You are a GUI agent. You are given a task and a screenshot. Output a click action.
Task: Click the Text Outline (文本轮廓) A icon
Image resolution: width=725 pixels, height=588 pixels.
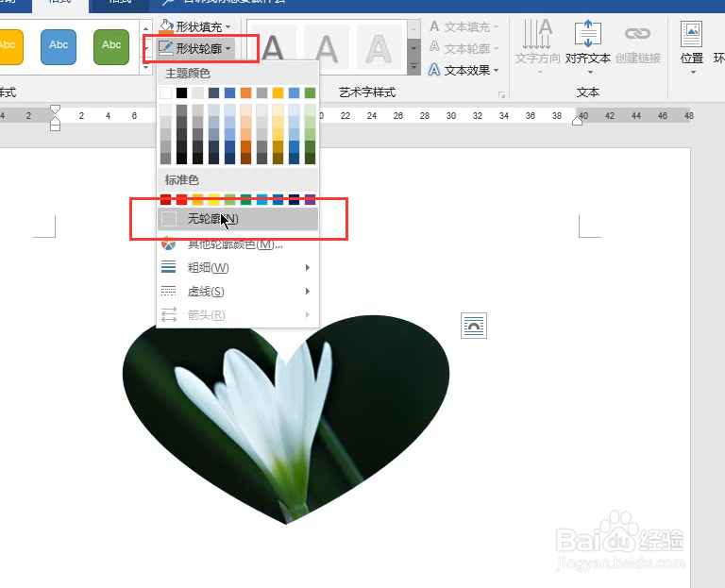(434, 47)
